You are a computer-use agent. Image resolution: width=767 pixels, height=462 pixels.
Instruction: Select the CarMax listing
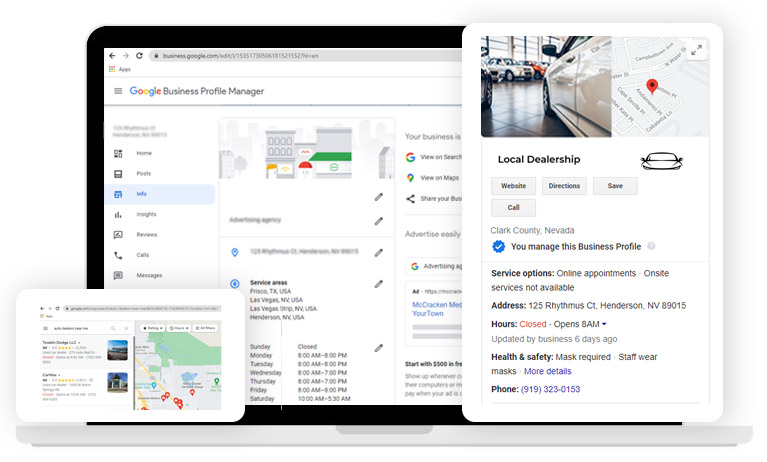(x=87, y=387)
